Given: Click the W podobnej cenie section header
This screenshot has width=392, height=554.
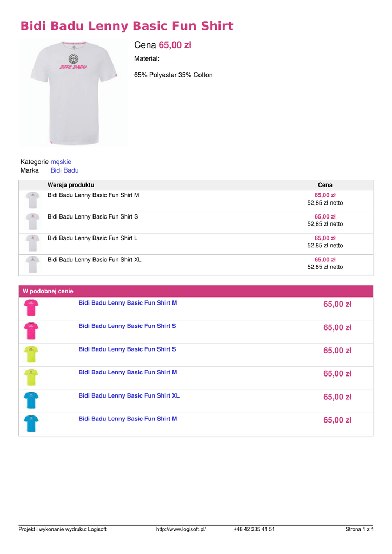Looking at the screenshot, I should click(x=48, y=291).
